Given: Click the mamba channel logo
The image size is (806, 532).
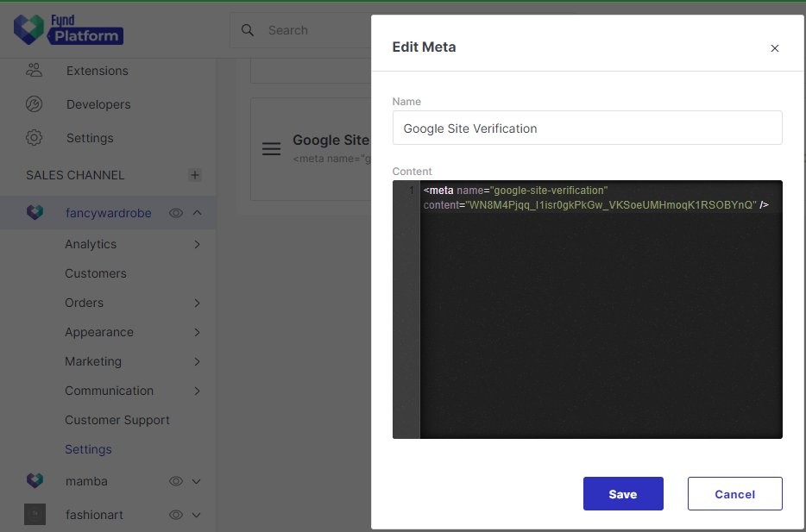Looking at the screenshot, I should tap(35, 480).
